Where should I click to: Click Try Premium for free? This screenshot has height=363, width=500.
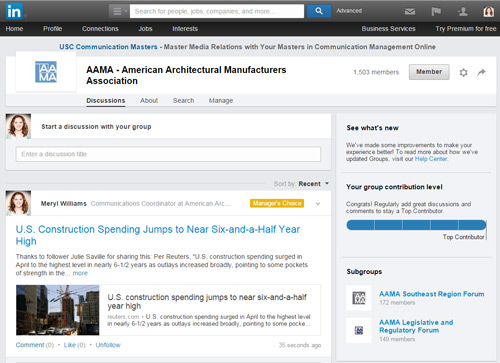pos(466,29)
